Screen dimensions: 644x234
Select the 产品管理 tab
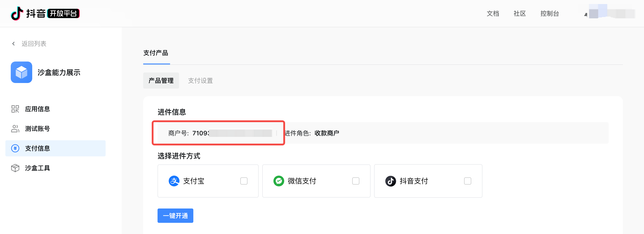tap(161, 81)
